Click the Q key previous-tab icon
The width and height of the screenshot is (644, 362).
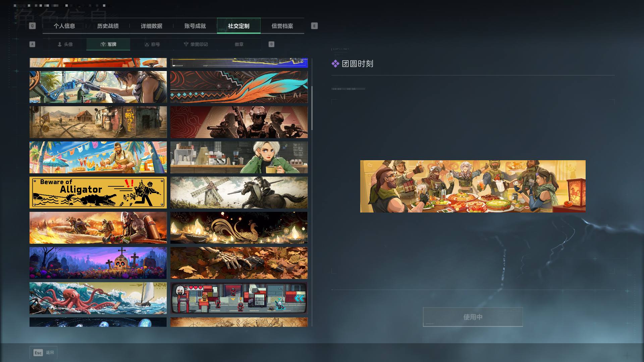32,26
